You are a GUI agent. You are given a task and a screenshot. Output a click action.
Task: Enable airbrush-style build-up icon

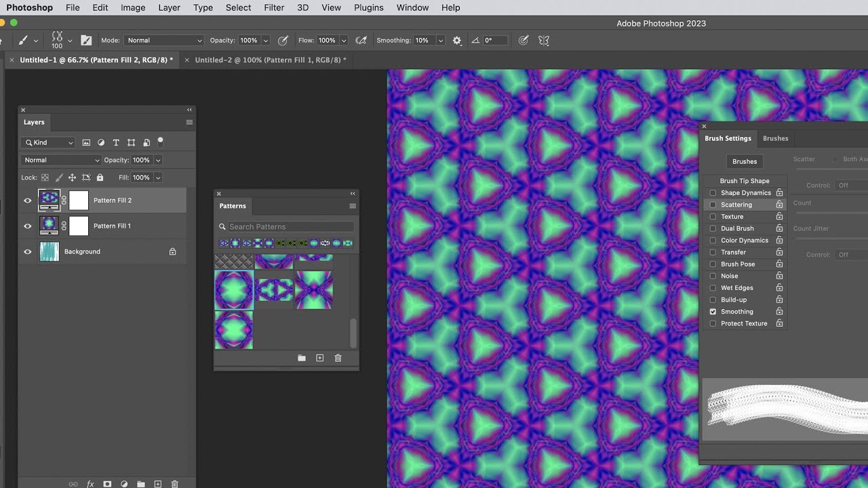pyautogui.click(x=361, y=41)
